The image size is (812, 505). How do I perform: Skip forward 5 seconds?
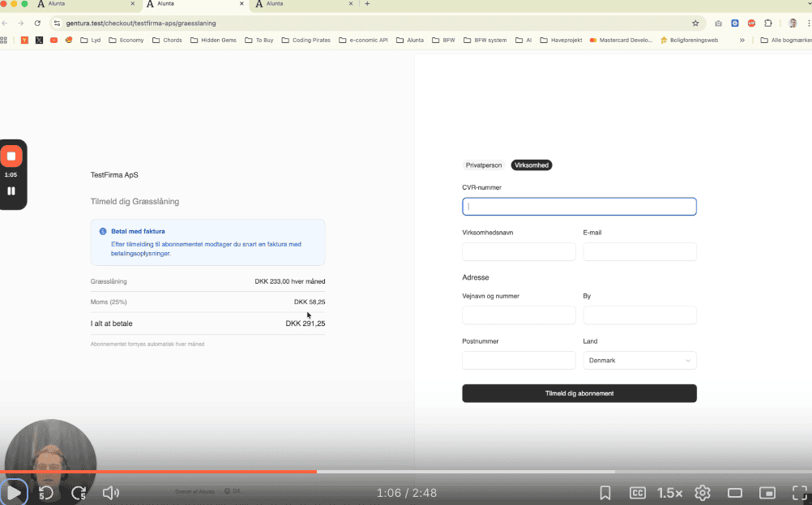click(79, 492)
